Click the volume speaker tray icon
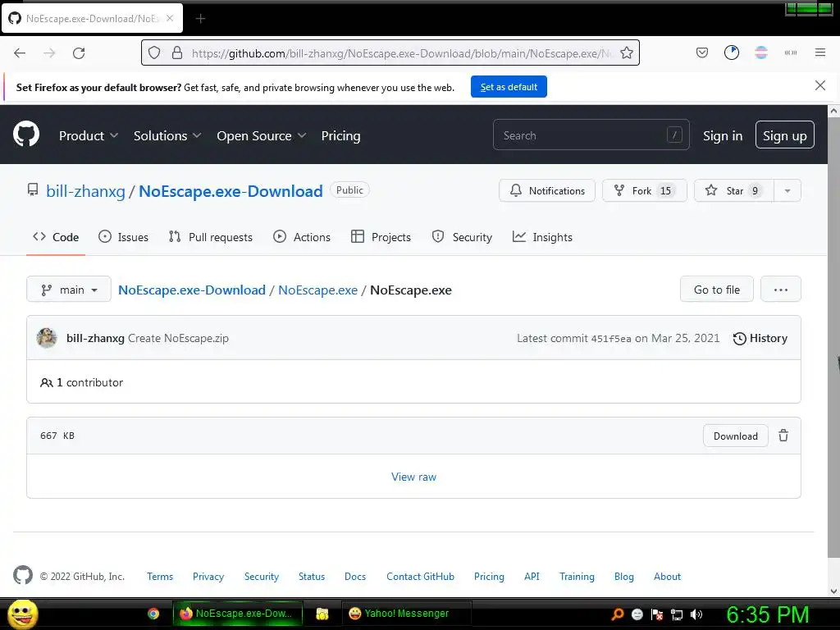Screen dimensions: 840x630 click(x=696, y=614)
